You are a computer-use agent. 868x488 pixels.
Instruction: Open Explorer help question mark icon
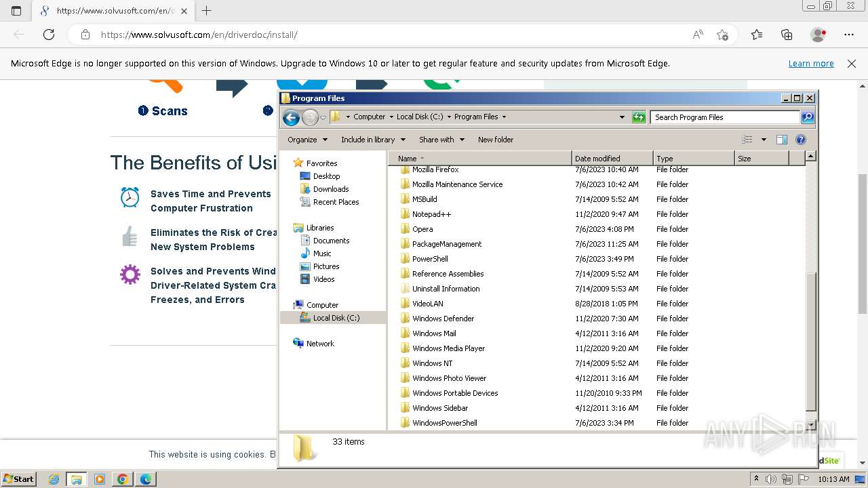[801, 140]
